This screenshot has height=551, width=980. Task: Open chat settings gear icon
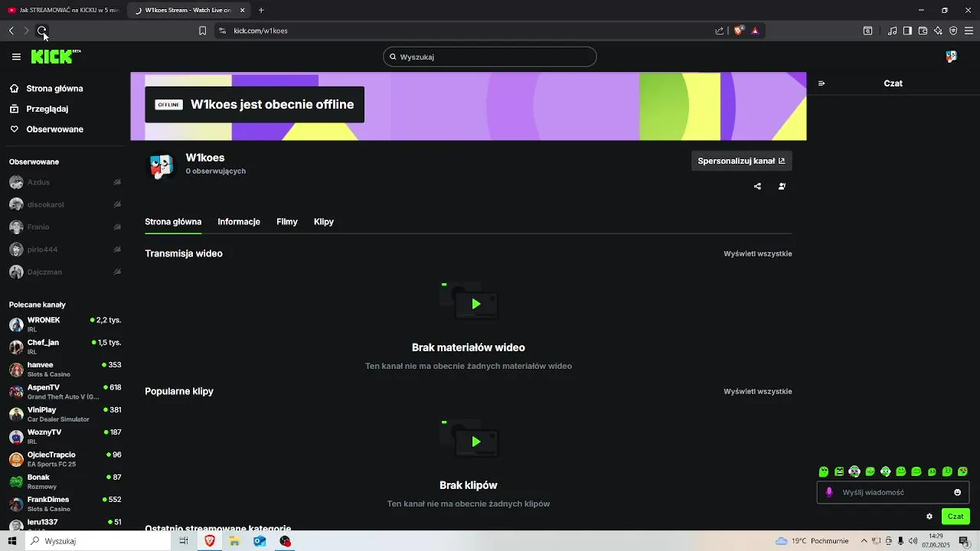929,517
